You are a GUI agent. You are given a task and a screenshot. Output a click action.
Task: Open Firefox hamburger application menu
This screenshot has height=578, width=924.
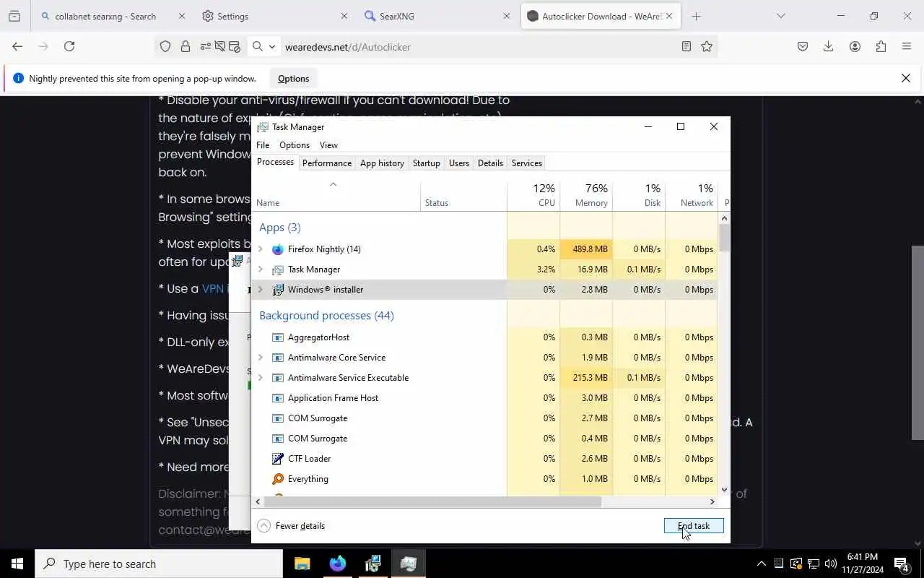(907, 46)
